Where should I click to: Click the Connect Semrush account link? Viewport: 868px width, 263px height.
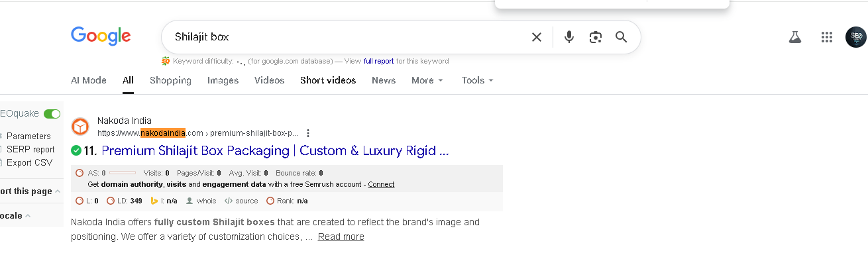click(x=381, y=184)
